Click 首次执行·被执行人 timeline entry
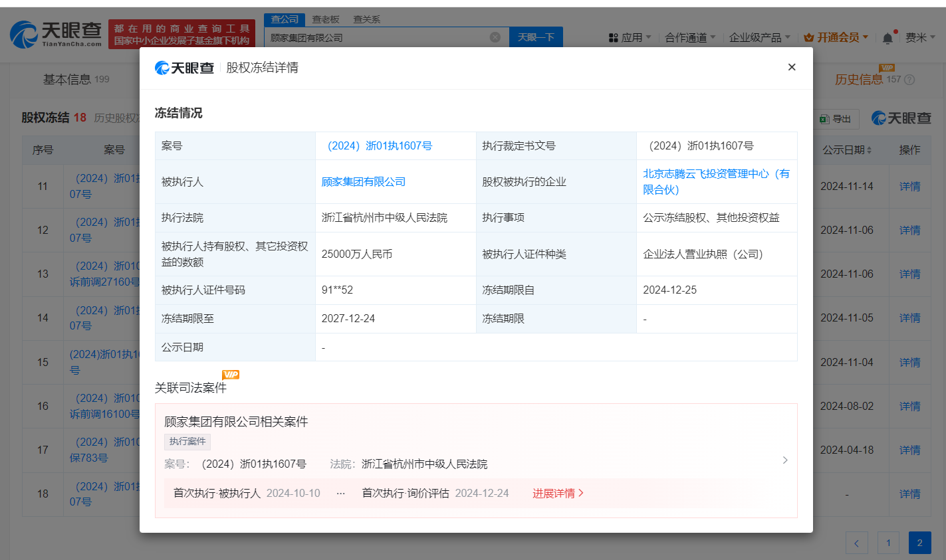Viewport: 946px width, 560px height. click(247, 494)
